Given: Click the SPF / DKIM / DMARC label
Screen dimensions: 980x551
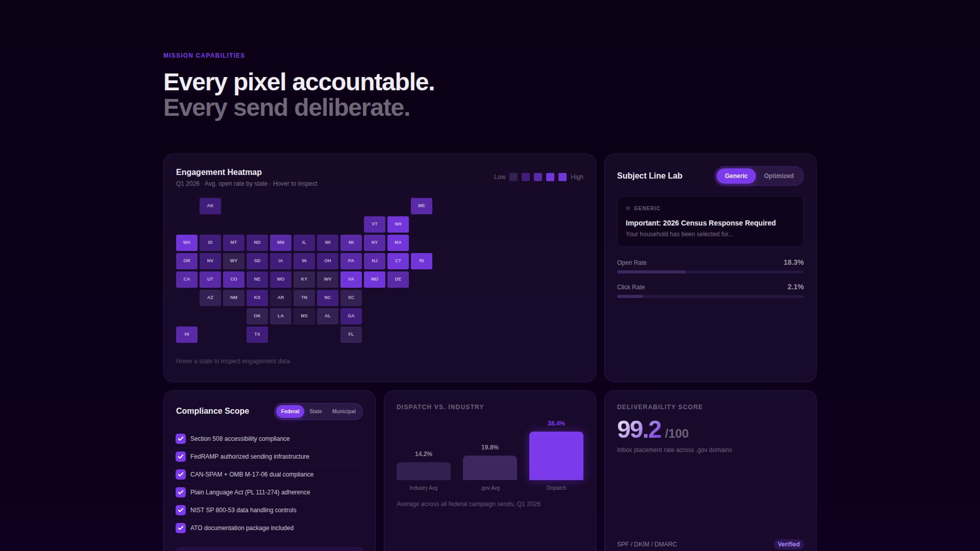Looking at the screenshot, I should (x=647, y=544).
